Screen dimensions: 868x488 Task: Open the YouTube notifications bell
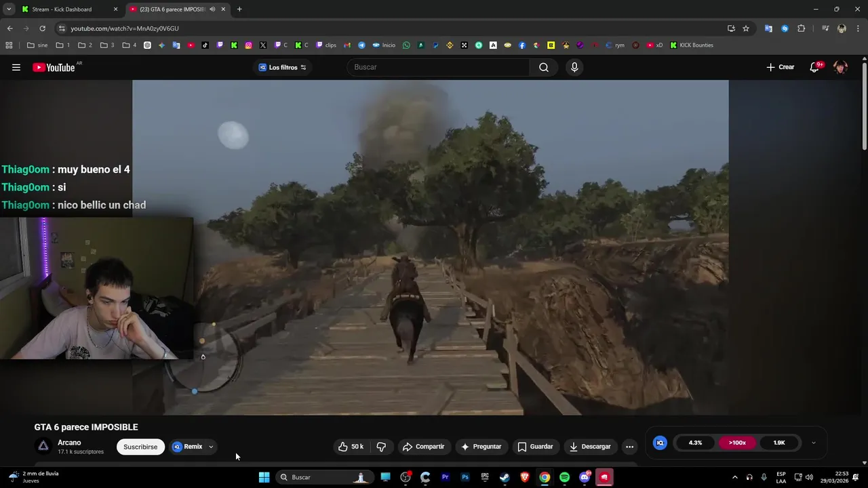(x=815, y=67)
